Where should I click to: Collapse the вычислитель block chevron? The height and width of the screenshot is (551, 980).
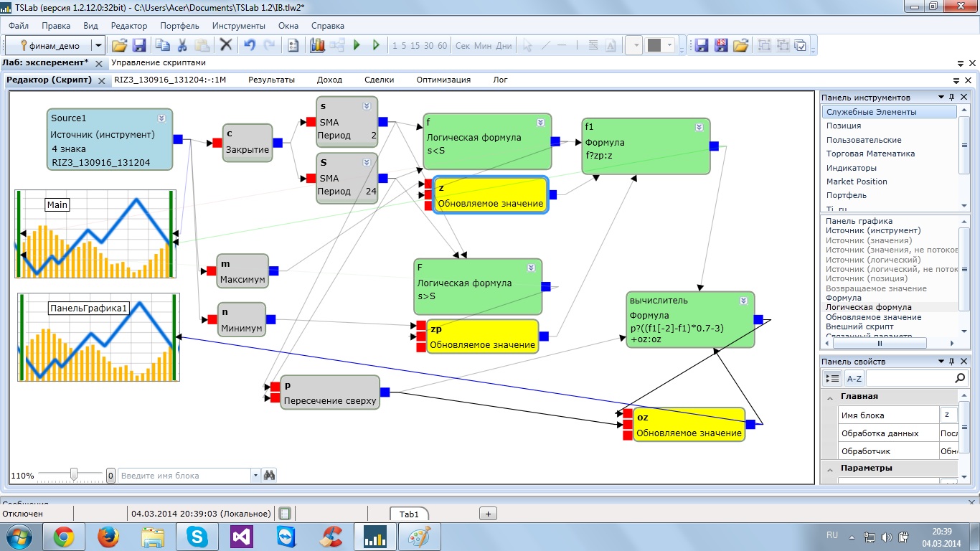[x=744, y=301]
